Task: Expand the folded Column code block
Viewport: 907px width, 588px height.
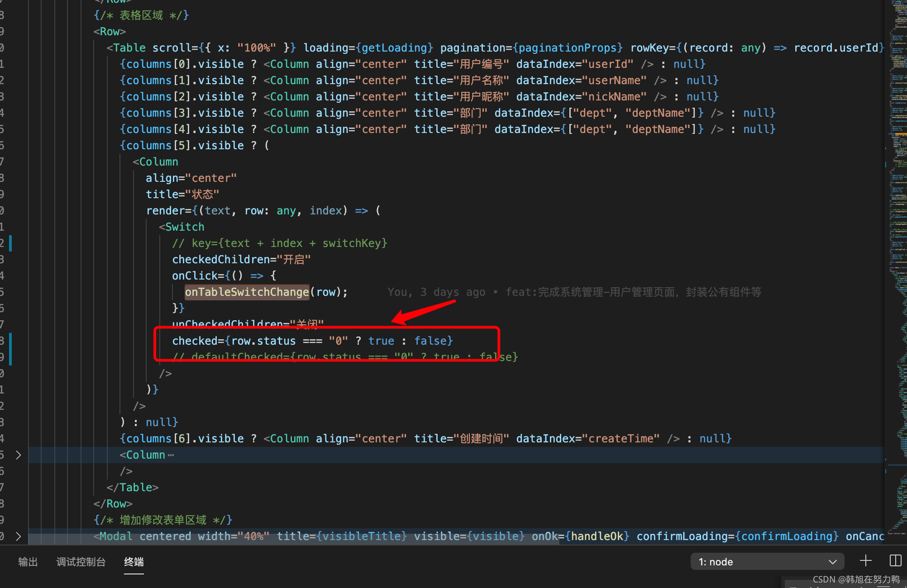Action: [18, 455]
